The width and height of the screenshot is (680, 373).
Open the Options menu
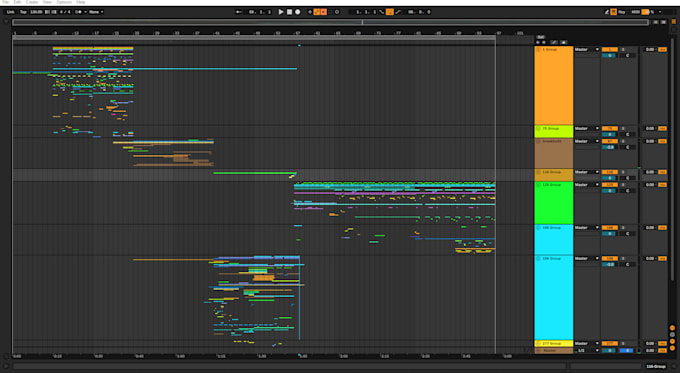click(x=64, y=2)
